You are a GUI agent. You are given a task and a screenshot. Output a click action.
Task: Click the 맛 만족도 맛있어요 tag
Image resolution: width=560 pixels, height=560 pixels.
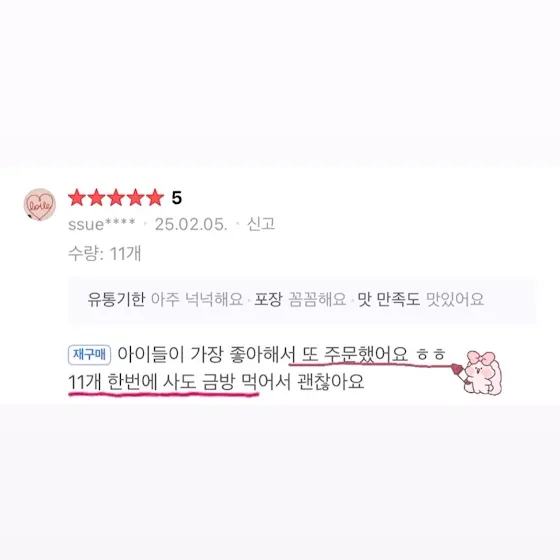pyautogui.click(x=421, y=299)
